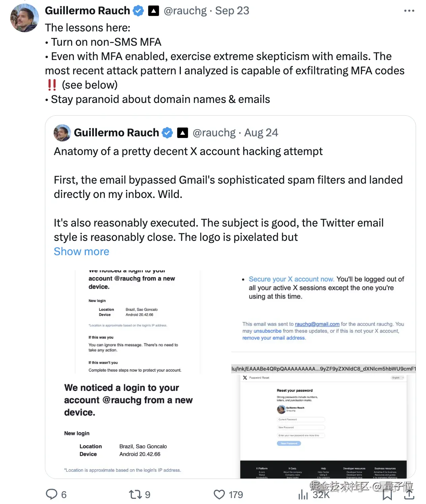Click the share tweet icon

coord(409,494)
